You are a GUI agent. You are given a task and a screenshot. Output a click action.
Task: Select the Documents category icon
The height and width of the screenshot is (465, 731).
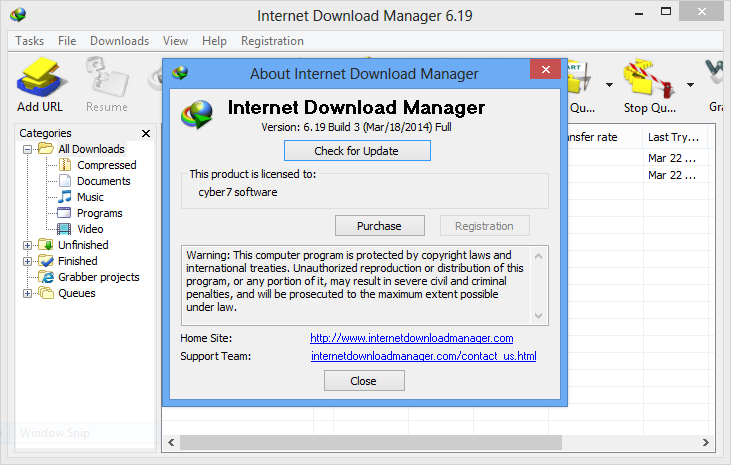[65, 180]
